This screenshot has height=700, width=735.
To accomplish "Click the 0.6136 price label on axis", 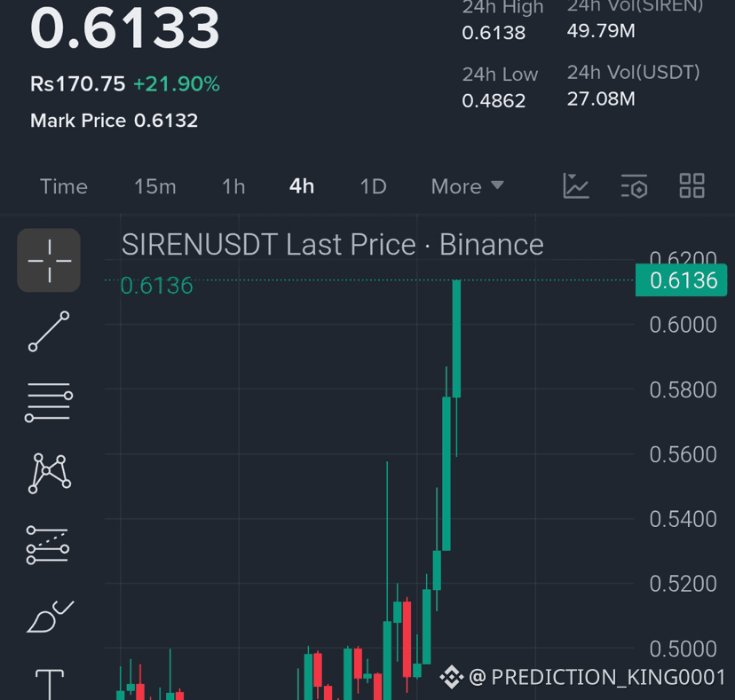I will pyautogui.click(x=681, y=280).
